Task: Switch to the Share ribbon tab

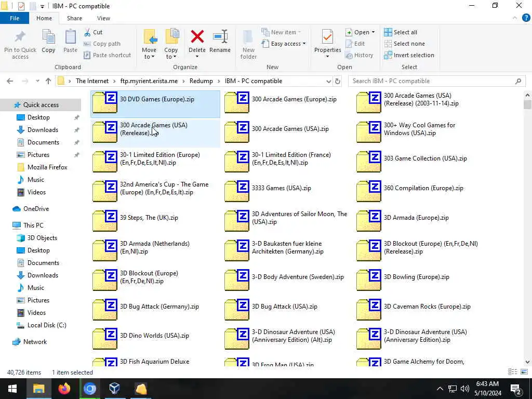Action: coord(74,18)
